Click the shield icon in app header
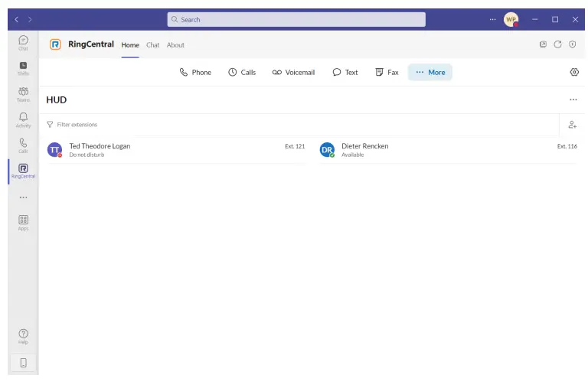The image size is (588, 388). tap(572, 44)
